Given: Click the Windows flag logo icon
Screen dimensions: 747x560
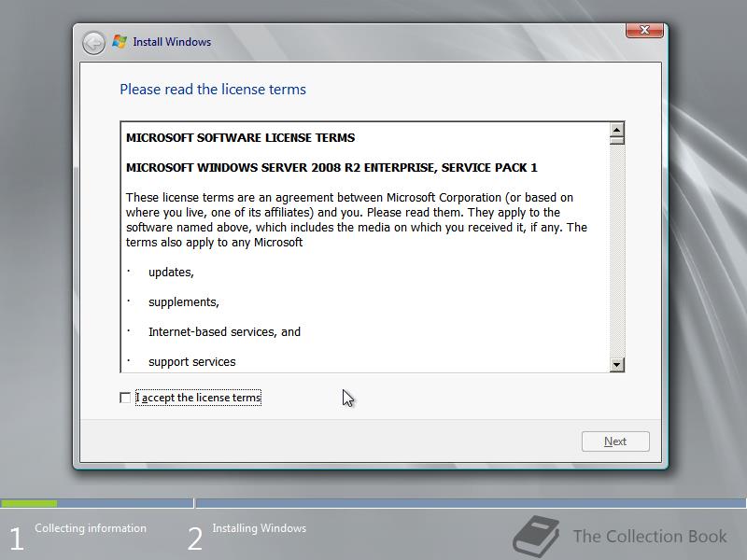Looking at the screenshot, I should [x=120, y=42].
